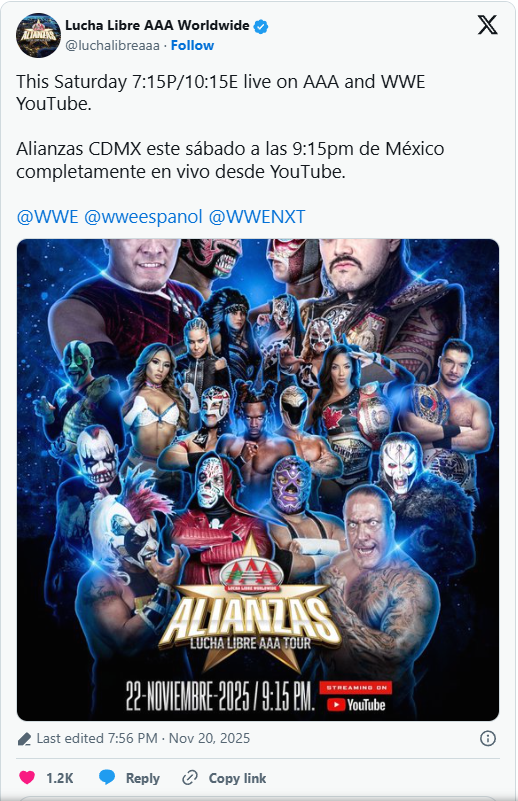Click the Last edited timestamp
Image resolution: width=518 pixels, height=801 pixels.
pyautogui.click(x=143, y=738)
